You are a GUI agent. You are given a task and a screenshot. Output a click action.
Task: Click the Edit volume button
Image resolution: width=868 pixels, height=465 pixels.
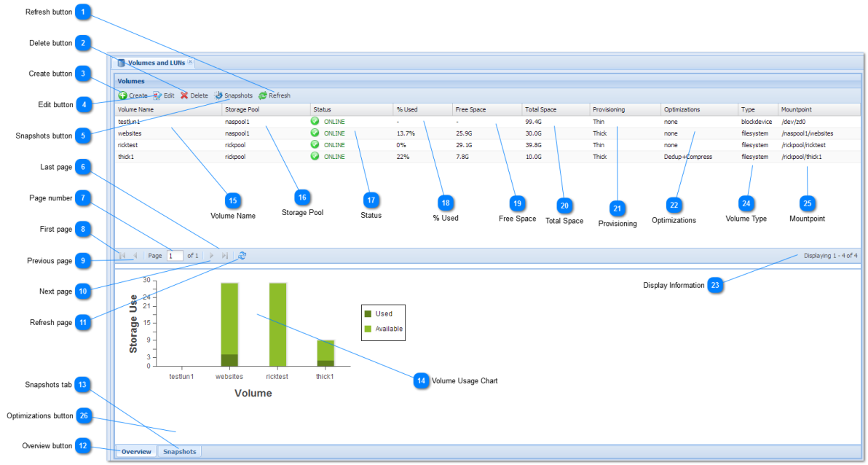pyautogui.click(x=164, y=95)
